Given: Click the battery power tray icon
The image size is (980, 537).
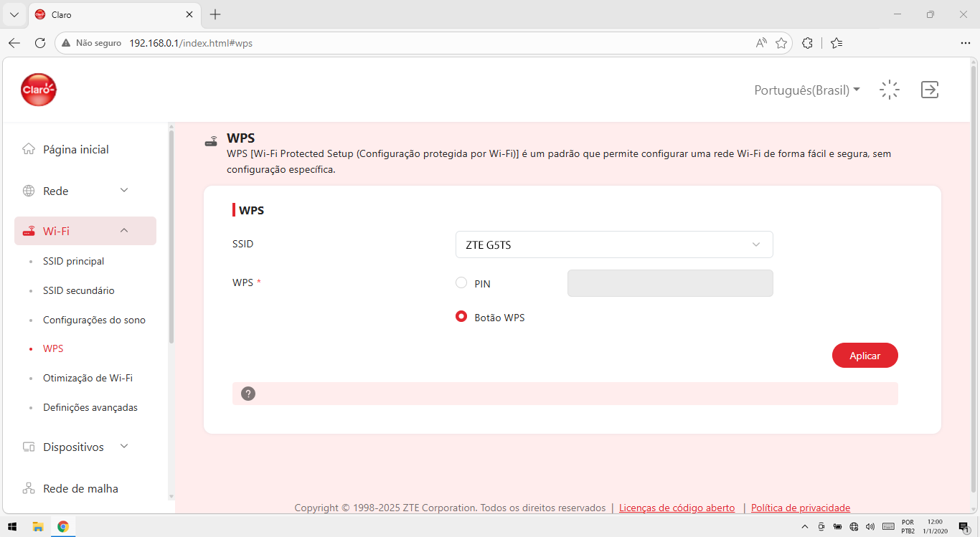Looking at the screenshot, I should pos(837,527).
